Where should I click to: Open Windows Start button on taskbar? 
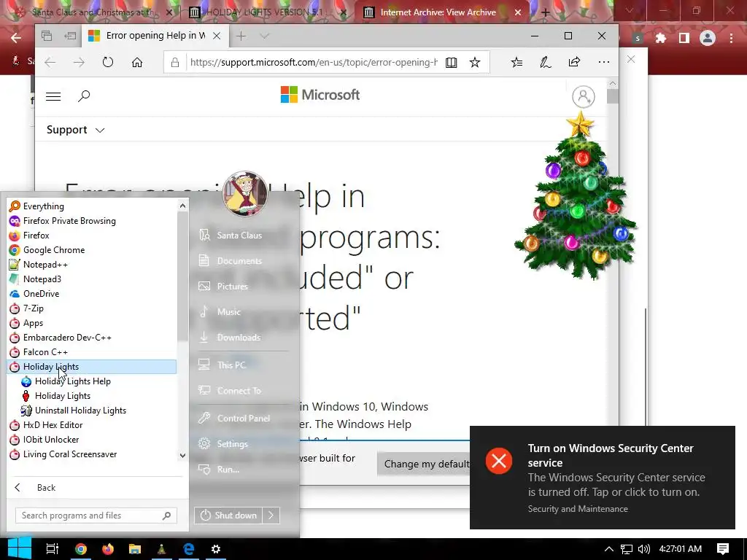pyautogui.click(x=19, y=548)
